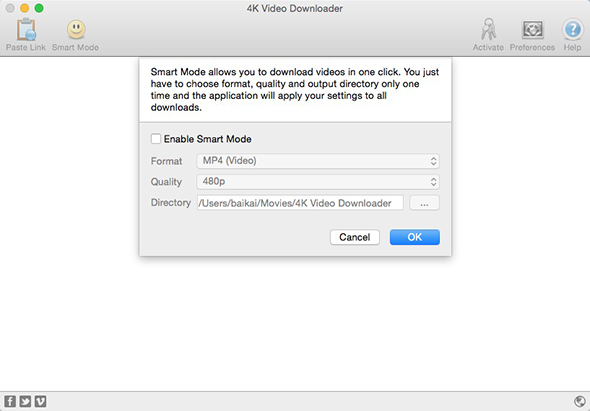
Task: Open the Help question mark icon
Action: (572, 29)
